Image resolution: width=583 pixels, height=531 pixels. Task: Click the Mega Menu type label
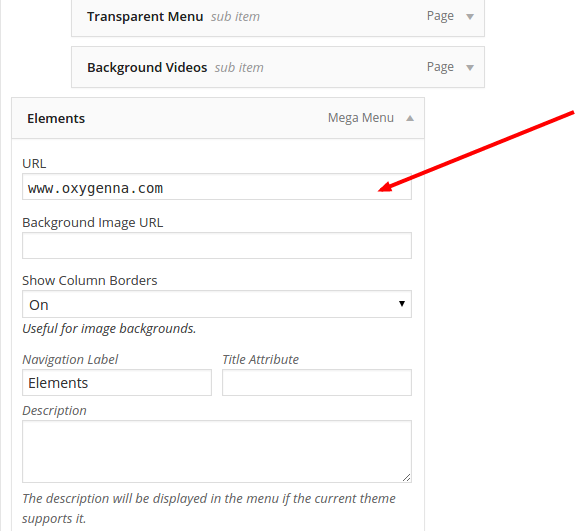point(361,118)
